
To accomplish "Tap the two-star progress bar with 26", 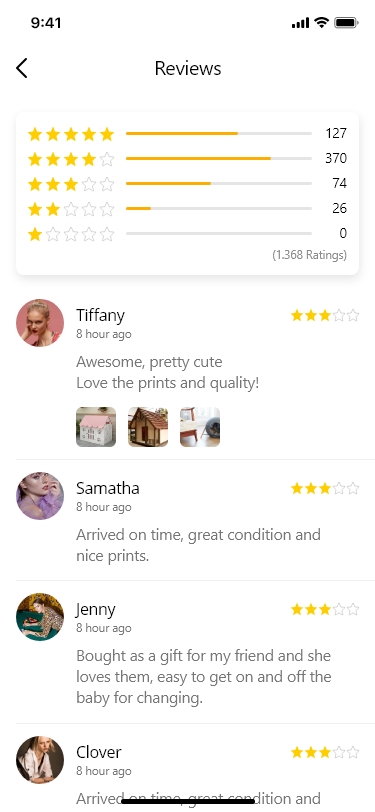I will coord(219,209).
